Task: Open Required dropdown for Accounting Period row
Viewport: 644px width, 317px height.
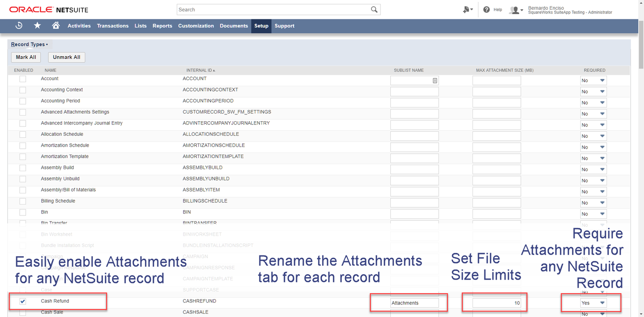Action: click(593, 103)
